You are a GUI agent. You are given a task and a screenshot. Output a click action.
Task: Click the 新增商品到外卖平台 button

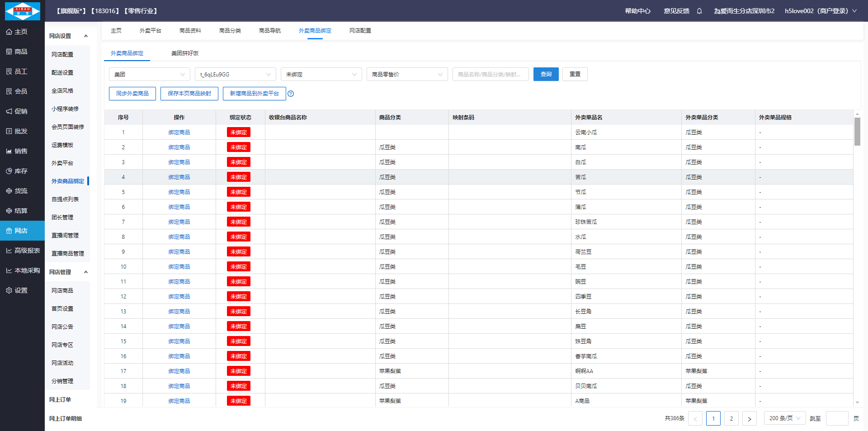255,94
